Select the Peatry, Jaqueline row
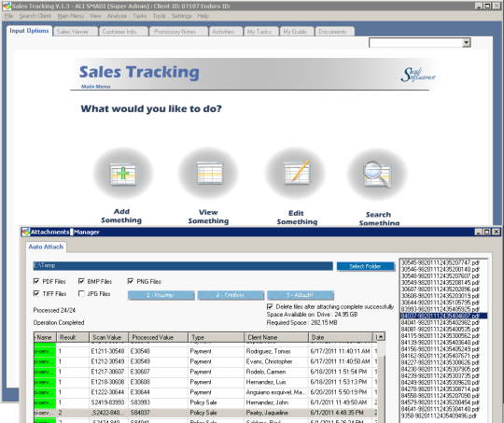This screenshot has width=504, height=423. [205, 413]
